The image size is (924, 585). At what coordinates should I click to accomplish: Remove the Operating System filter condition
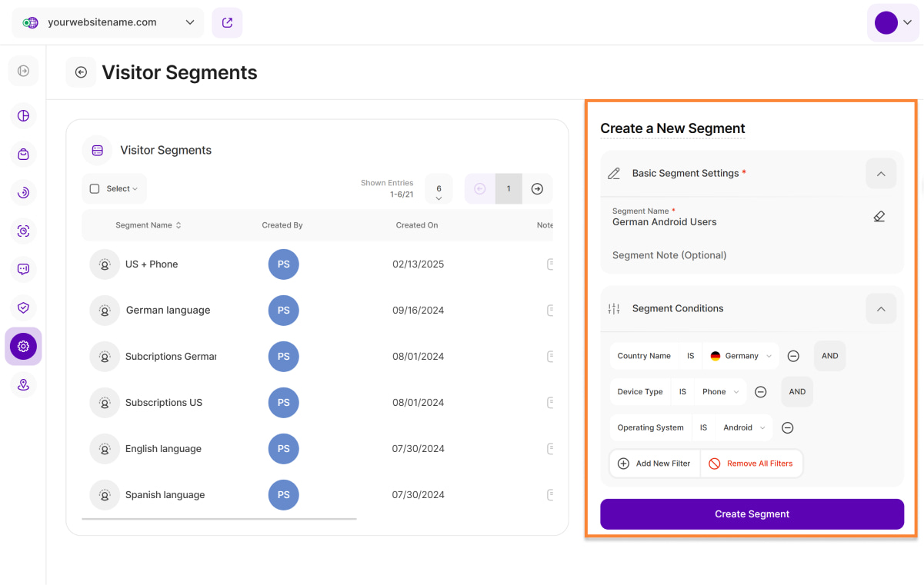787,428
